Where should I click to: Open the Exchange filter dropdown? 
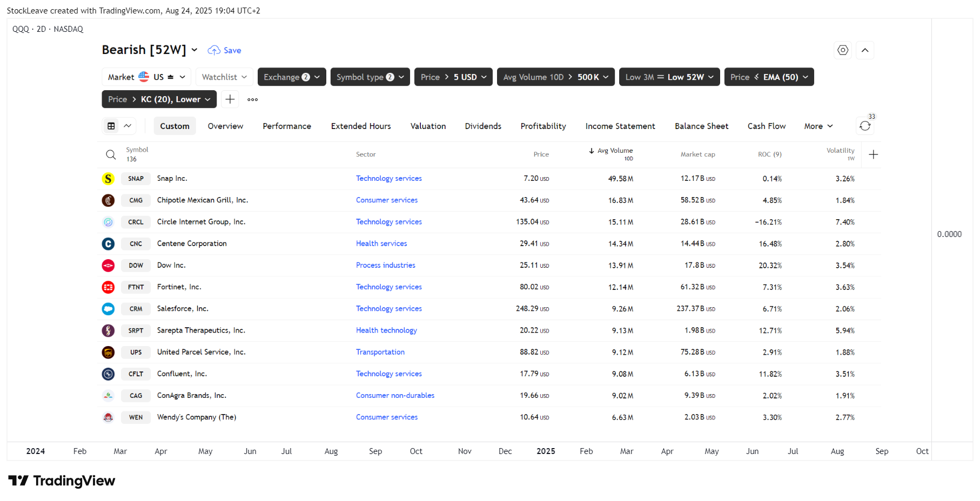(292, 77)
